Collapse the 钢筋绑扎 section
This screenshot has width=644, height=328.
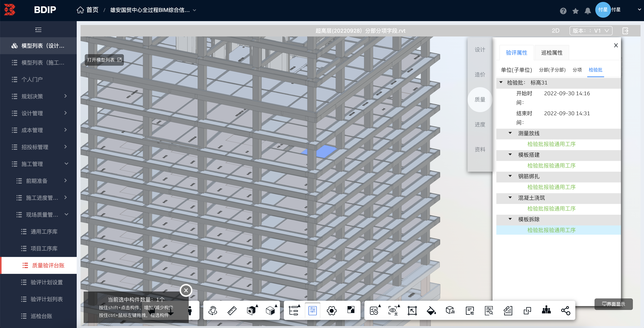pos(510,176)
